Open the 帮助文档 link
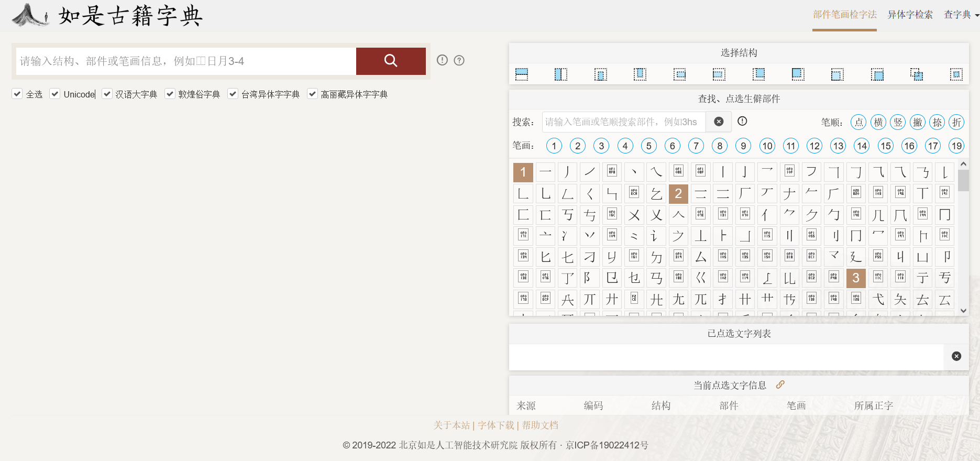Image resolution: width=980 pixels, height=461 pixels. coord(540,425)
